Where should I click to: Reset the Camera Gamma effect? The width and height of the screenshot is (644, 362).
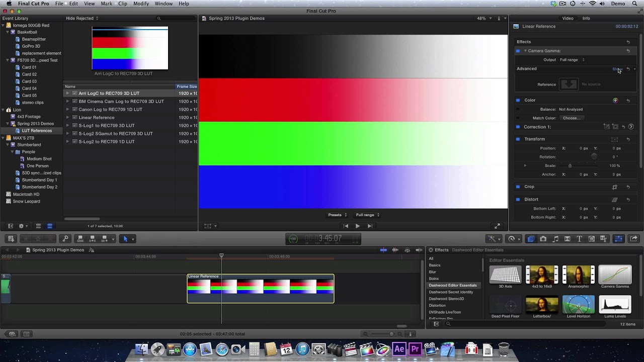click(628, 51)
